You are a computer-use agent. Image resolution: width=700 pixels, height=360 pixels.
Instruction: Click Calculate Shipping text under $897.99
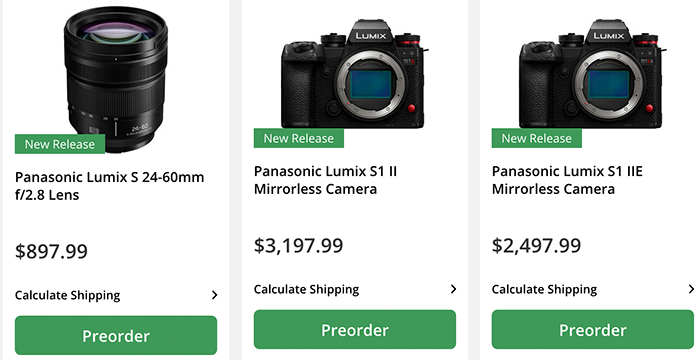pos(67,295)
